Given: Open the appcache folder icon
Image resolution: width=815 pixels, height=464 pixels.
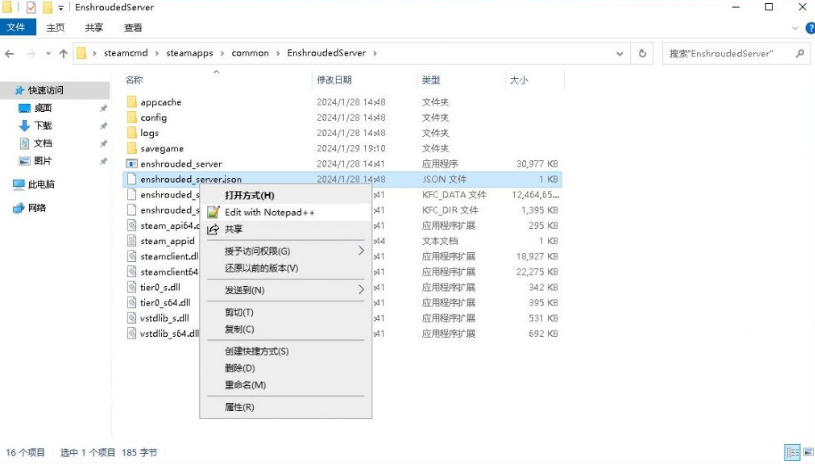Looking at the screenshot, I should (x=132, y=102).
